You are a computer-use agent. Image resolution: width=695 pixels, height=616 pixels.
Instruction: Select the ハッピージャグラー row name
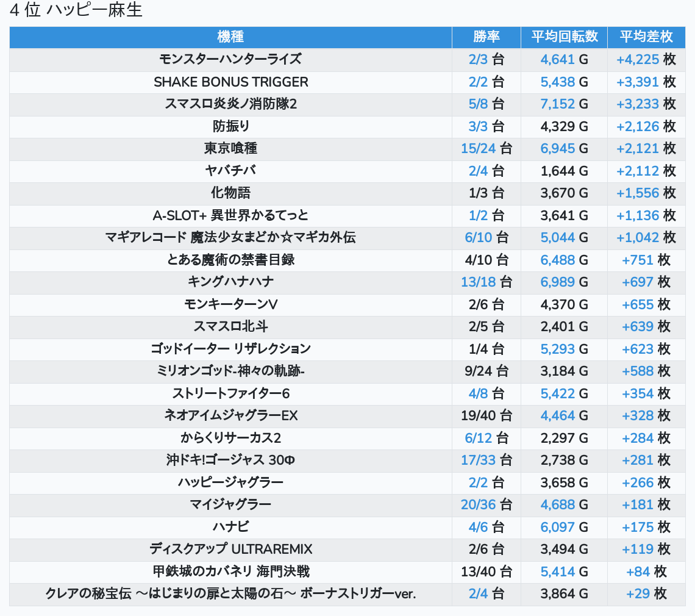tap(230, 482)
